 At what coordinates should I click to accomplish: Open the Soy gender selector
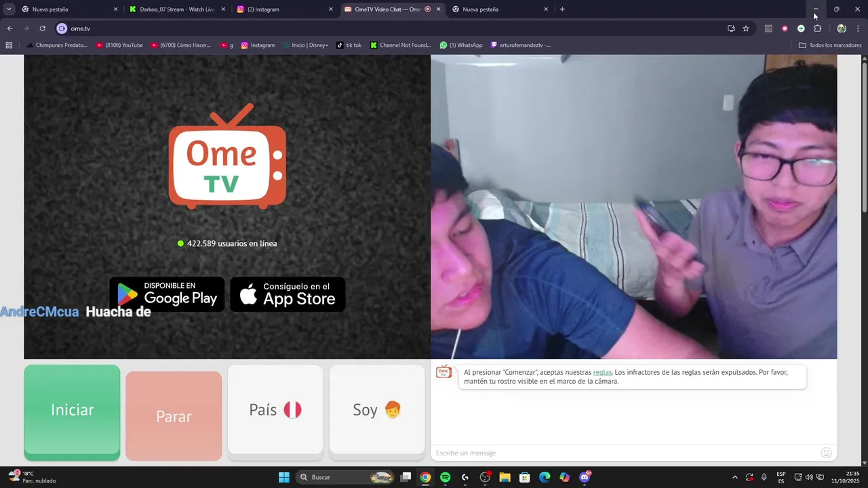click(377, 409)
